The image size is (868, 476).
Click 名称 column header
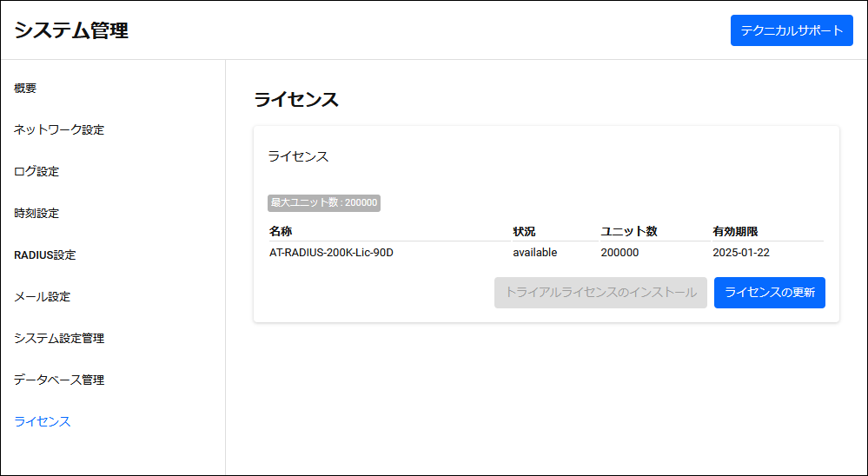pyautogui.click(x=281, y=231)
